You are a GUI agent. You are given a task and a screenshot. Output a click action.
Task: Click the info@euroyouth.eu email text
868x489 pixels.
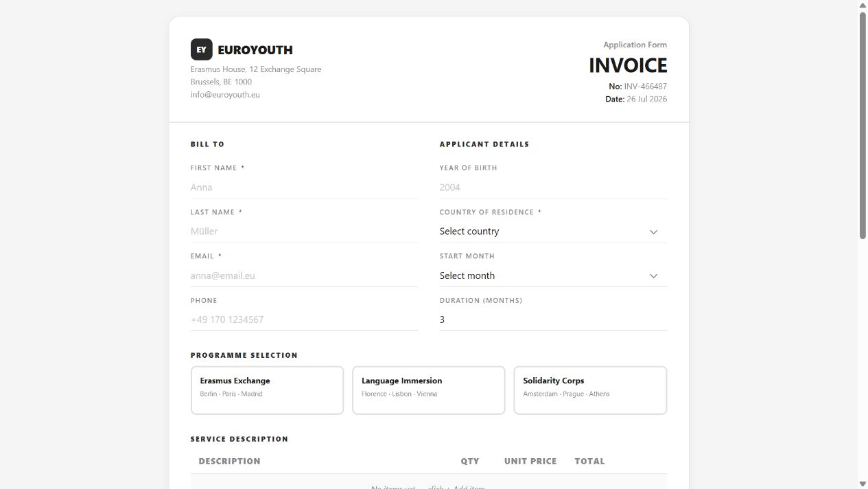click(225, 95)
